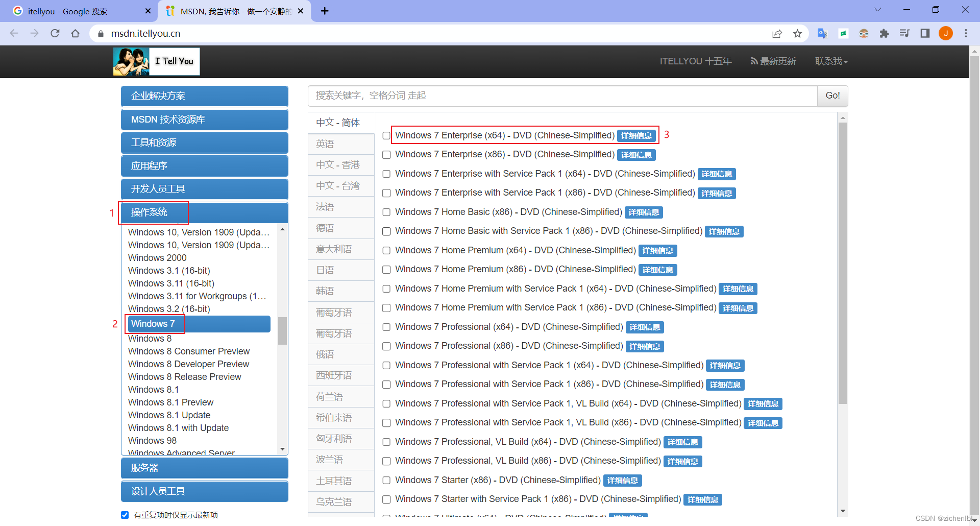Open 详细信息 for Enterprise (x64)
The height and width of the screenshot is (526, 980).
[636, 136]
